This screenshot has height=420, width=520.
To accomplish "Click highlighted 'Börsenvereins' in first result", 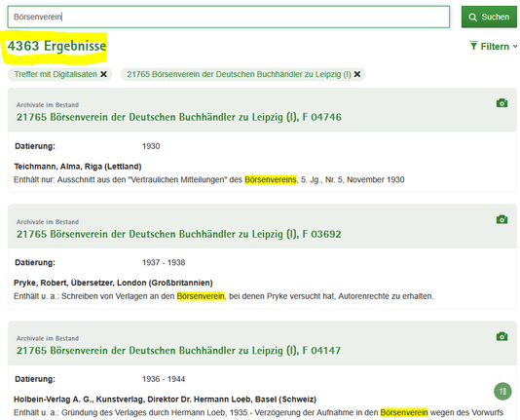I will click(x=271, y=180).
